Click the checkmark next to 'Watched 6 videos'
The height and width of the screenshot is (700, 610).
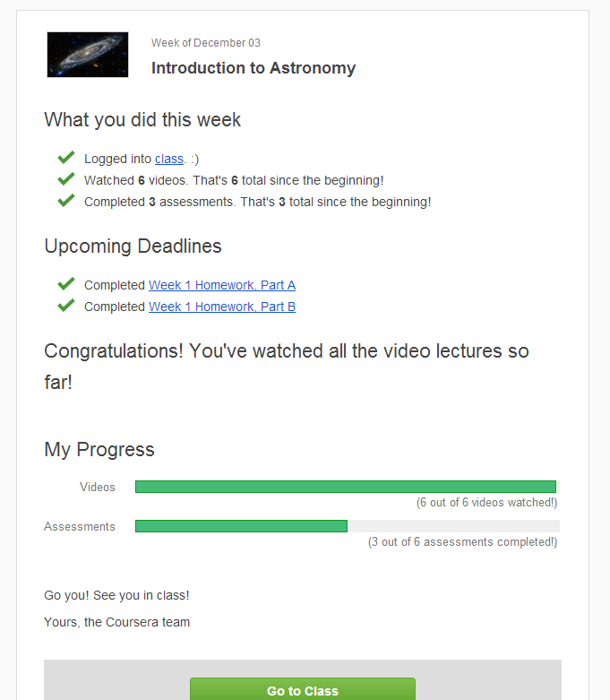coord(65,179)
